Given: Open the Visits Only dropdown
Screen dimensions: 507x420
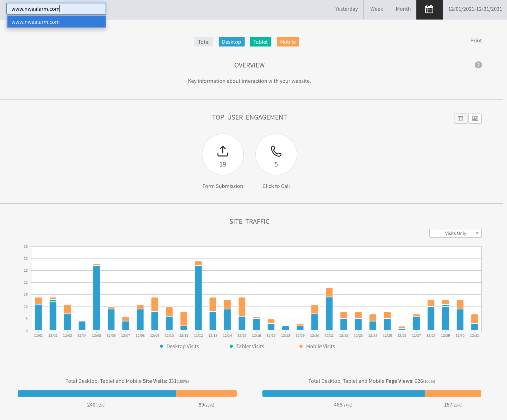Looking at the screenshot, I should point(455,233).
